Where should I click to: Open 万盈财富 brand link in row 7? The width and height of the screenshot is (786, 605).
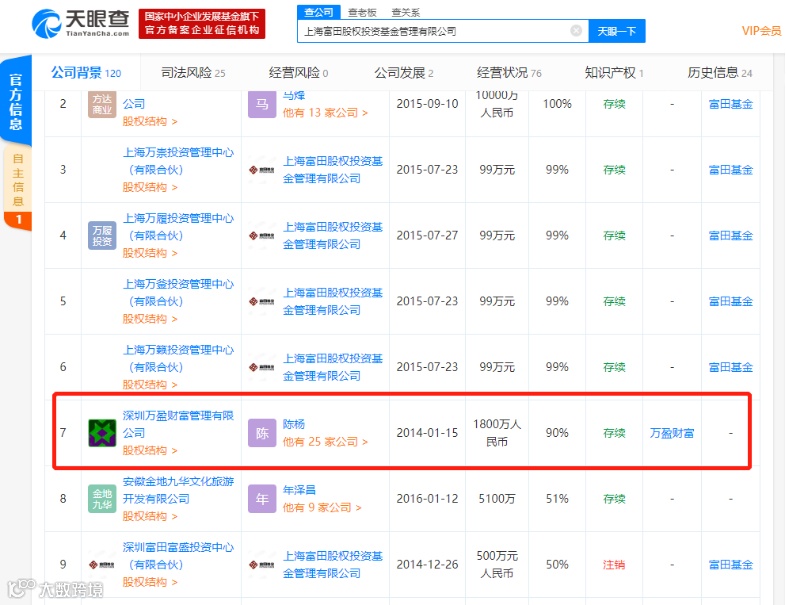(x=672, y=433)
